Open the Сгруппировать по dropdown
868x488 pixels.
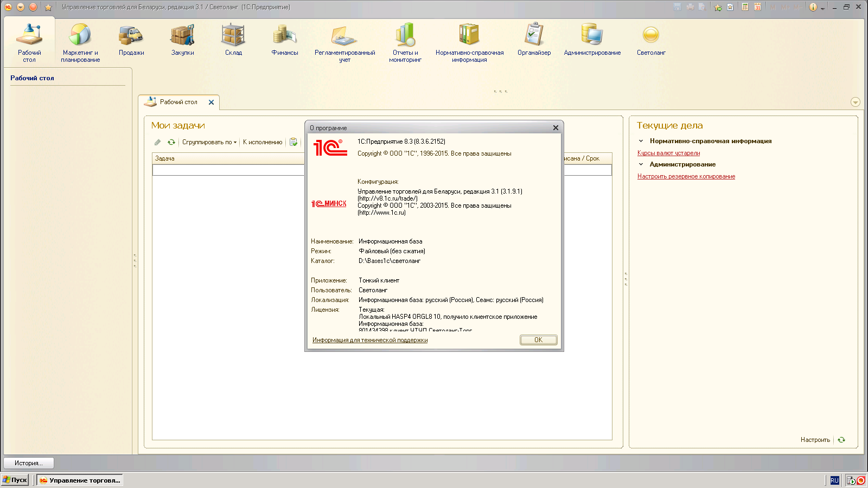209,142
